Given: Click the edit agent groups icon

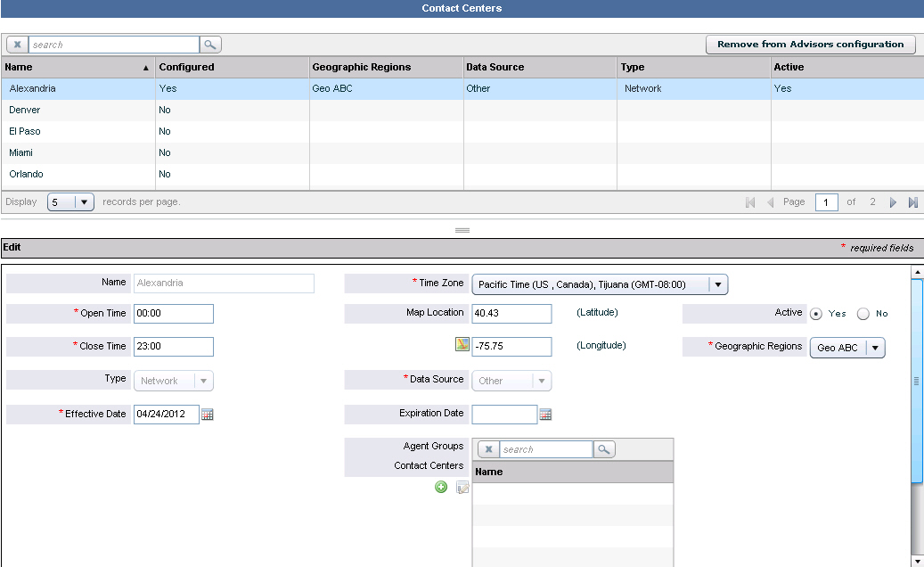Looking at the screenshot, I should [462, 488].
